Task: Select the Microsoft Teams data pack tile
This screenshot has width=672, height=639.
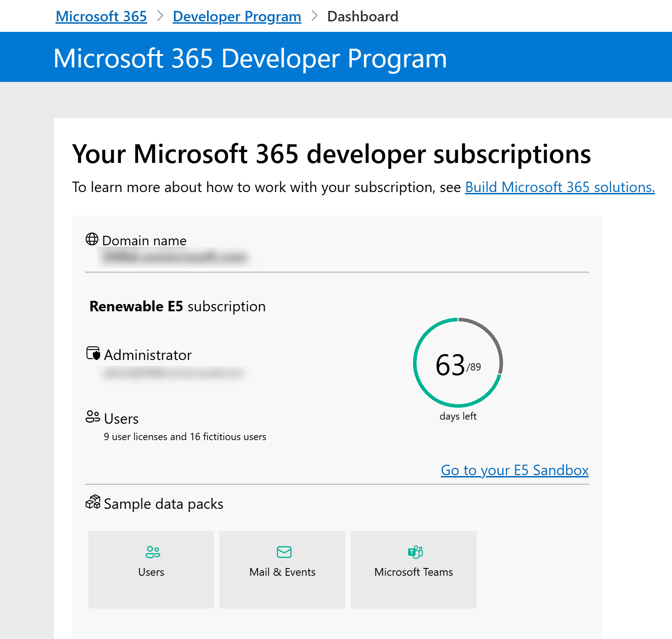Action: [x=413, y=570]
